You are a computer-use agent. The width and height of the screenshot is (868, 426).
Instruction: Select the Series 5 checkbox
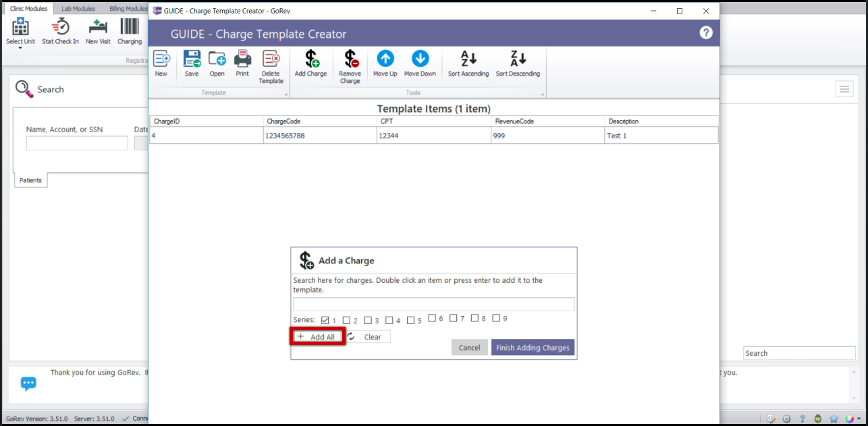[x=410, y=320]
